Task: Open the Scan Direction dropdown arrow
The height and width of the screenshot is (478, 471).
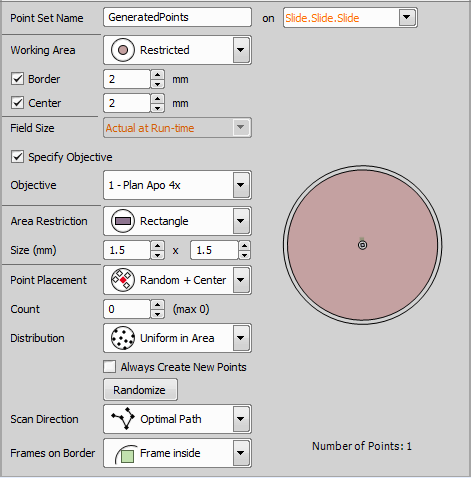Action: [x=241, y=419]
